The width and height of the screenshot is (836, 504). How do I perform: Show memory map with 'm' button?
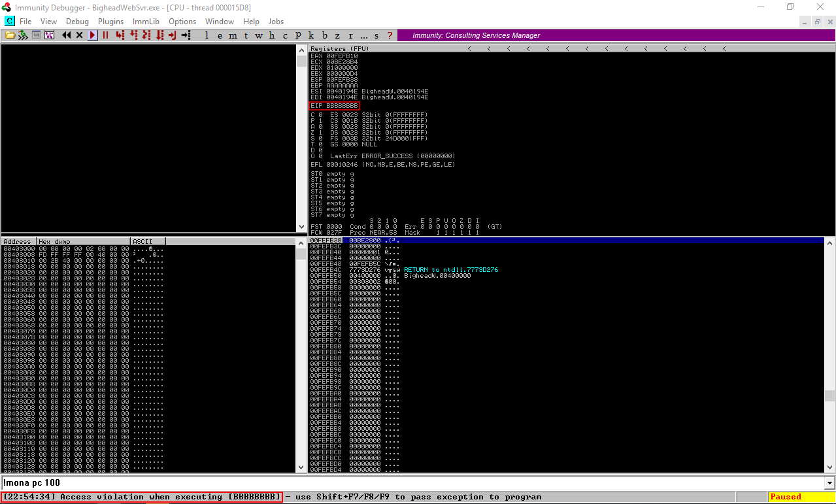233,35
